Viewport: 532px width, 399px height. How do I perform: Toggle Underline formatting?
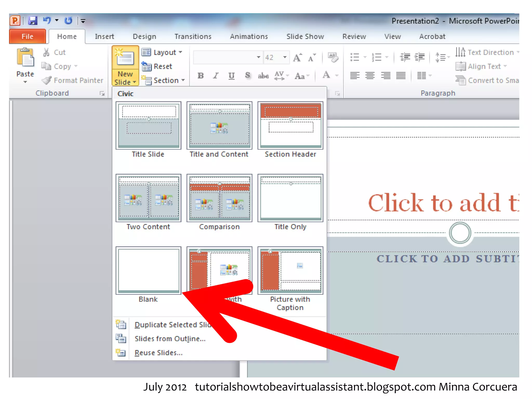pos(231,76)
